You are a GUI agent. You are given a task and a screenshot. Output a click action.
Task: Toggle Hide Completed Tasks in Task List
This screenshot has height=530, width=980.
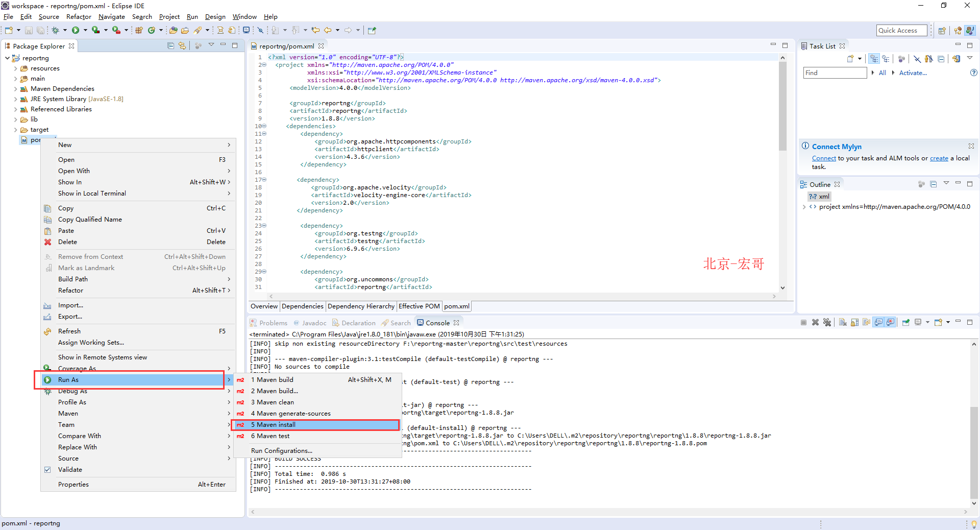point(917,59)
